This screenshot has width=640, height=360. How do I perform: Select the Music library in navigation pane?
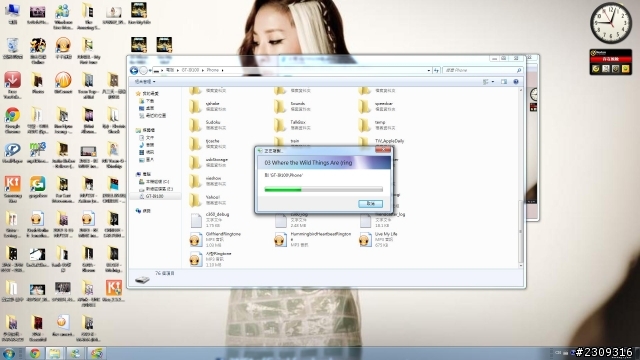point(147,145)
